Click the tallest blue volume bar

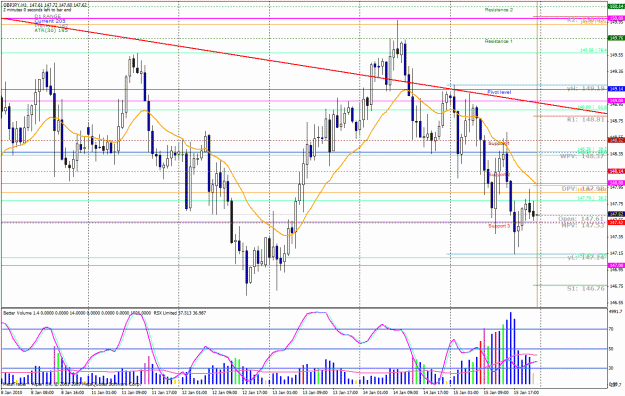511,349
